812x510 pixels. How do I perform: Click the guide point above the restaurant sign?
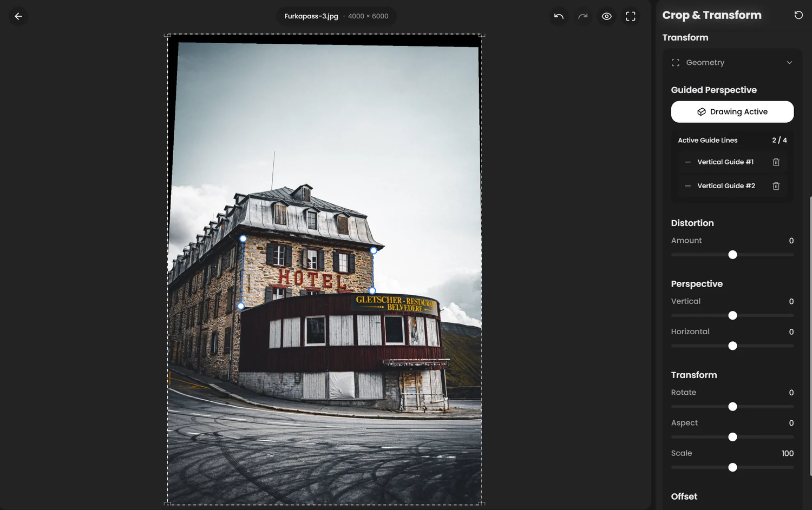pyautogui.click(x=372, y=291)
